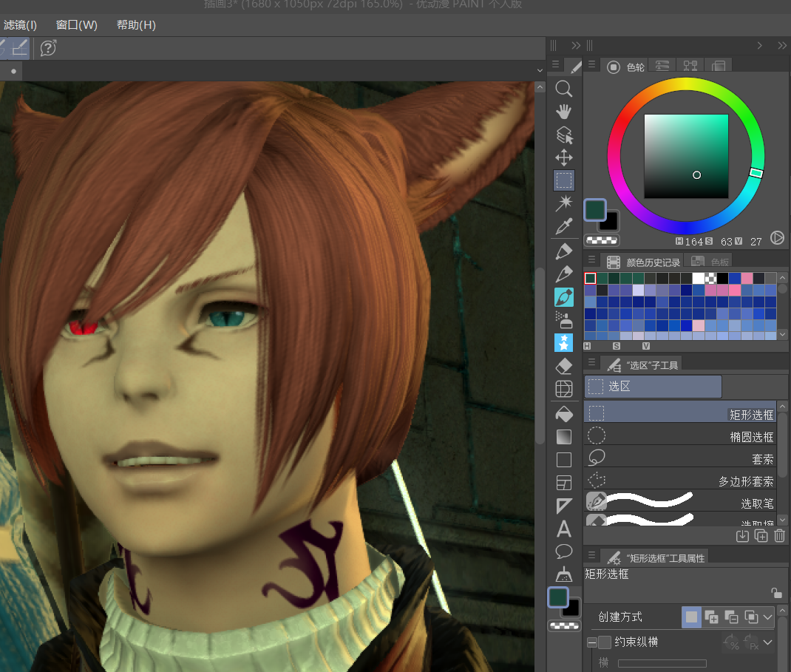Image resolution: width=791 pixels, height=672 pixels.
Task: Switch color wheel to HSV space toggle
Action: pos(777,237)
